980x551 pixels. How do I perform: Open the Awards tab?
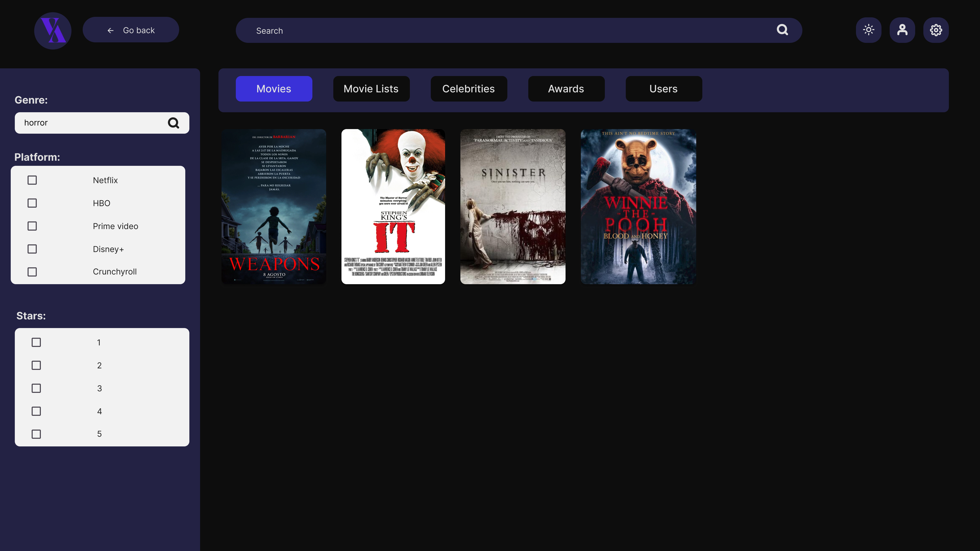[x=566, y=89]
